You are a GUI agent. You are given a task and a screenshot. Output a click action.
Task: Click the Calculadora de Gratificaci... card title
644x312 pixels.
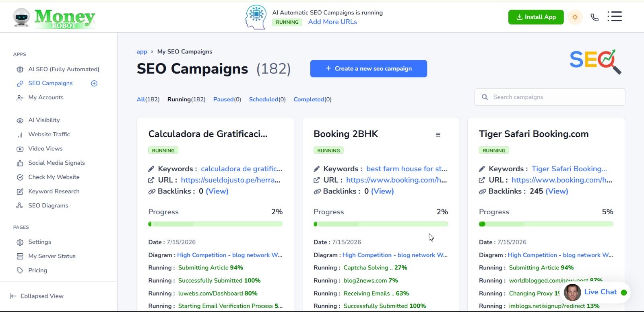tap(208, 134)
